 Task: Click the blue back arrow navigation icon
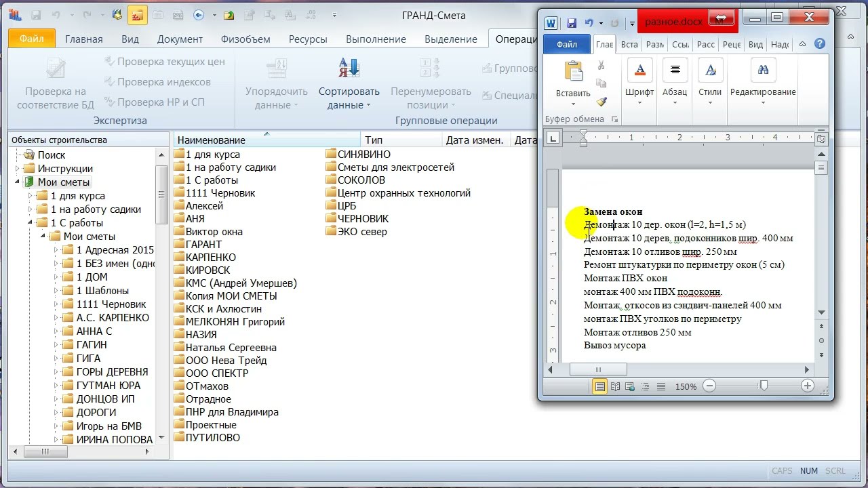pyautogui.click(x=199, y=14)
